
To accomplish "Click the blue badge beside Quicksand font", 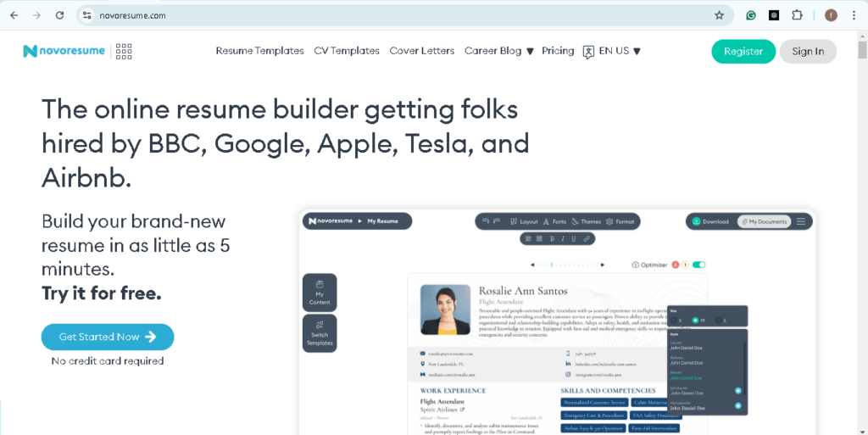I will coord(738,391).
